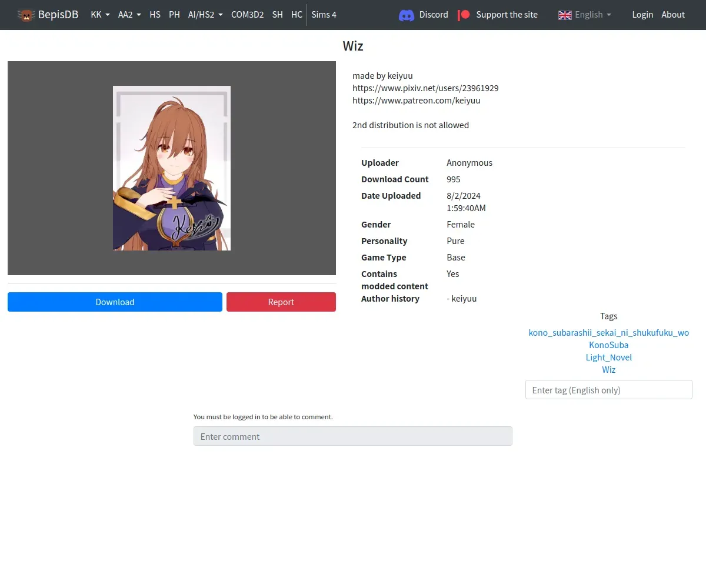Click the Wiz page title

[x=353, y=46]
